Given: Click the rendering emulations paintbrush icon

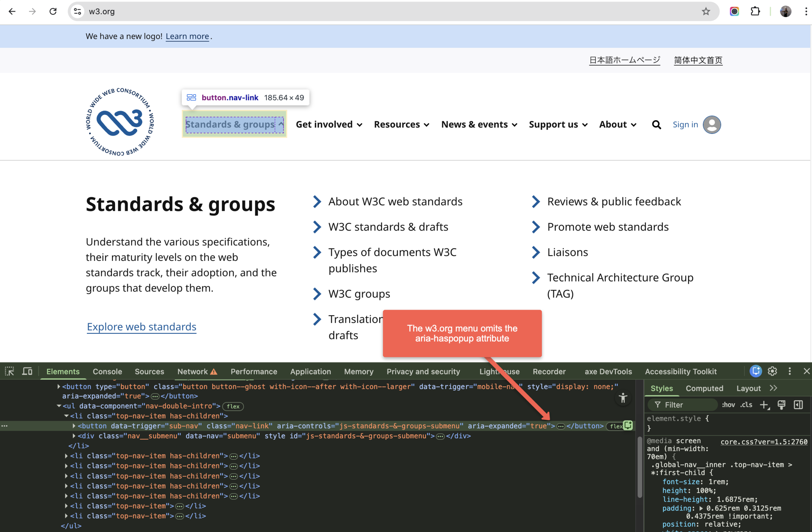Looking at the screenshot, I should coord(781,405).
